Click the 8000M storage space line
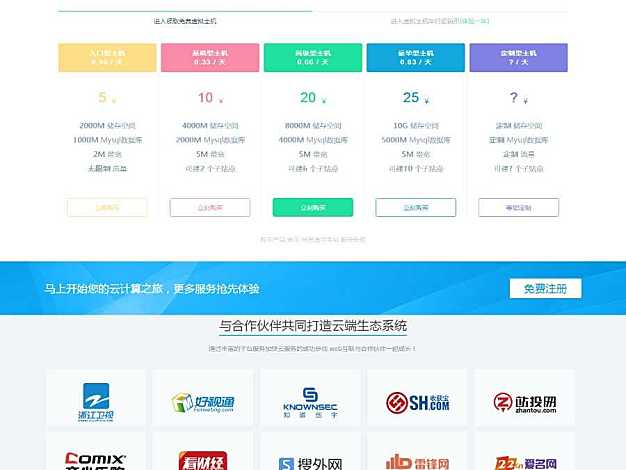 (x=313, y=125)
